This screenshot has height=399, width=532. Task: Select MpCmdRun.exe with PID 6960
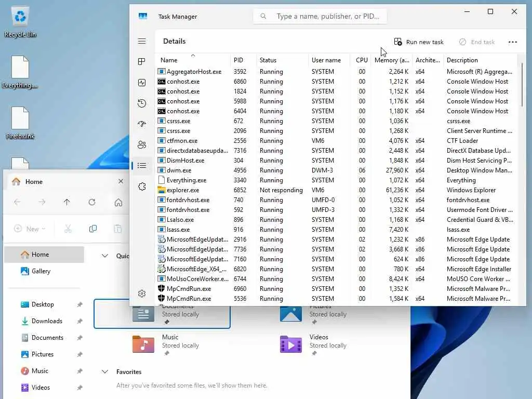(337, 288)
